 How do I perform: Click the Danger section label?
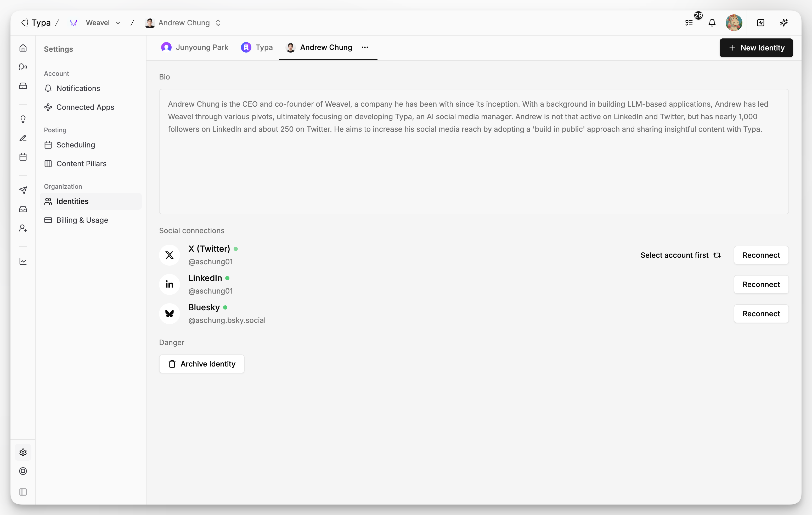tap(172, 342)
